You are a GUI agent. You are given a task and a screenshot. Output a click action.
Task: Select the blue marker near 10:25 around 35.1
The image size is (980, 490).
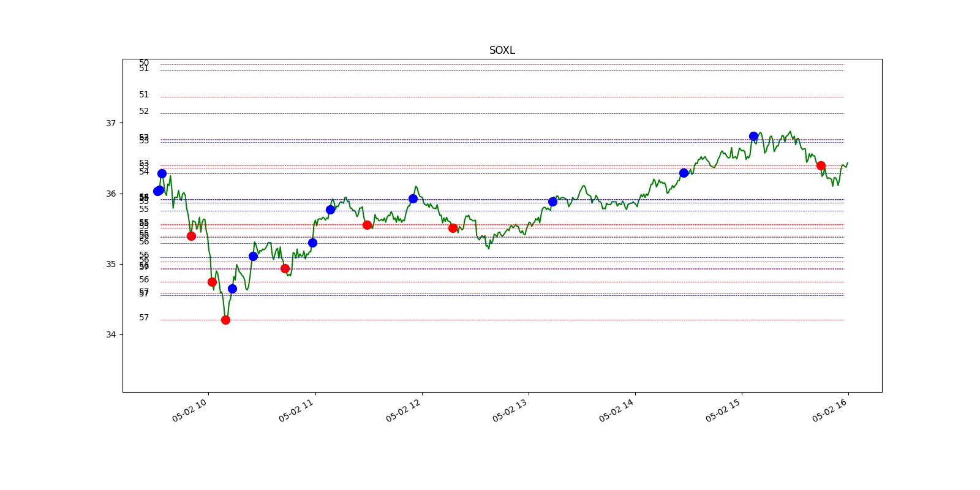click(x=253, y=256)
